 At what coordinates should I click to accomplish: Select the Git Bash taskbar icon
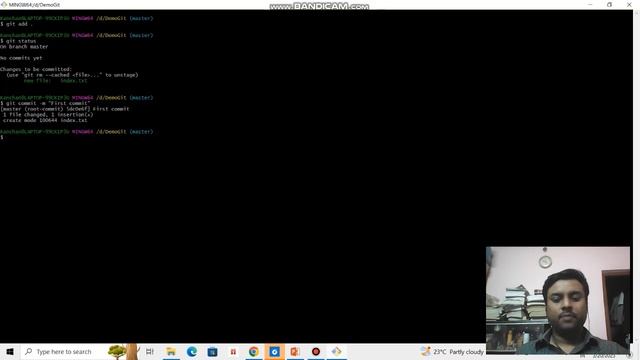(x=336, y=351)
